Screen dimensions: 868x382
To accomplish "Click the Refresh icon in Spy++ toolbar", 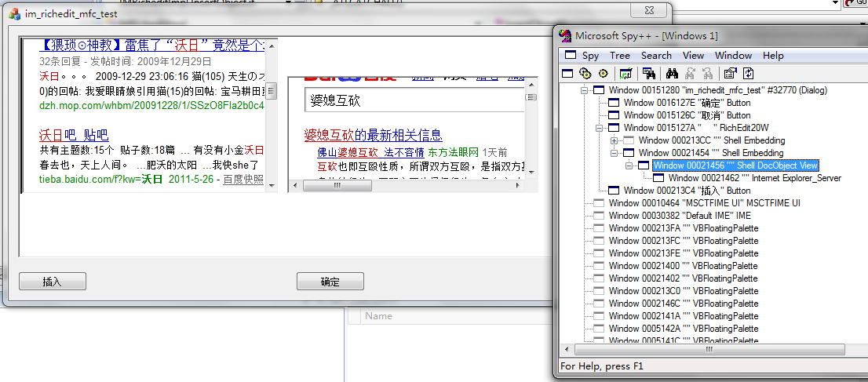I will [x=749, y=73].
